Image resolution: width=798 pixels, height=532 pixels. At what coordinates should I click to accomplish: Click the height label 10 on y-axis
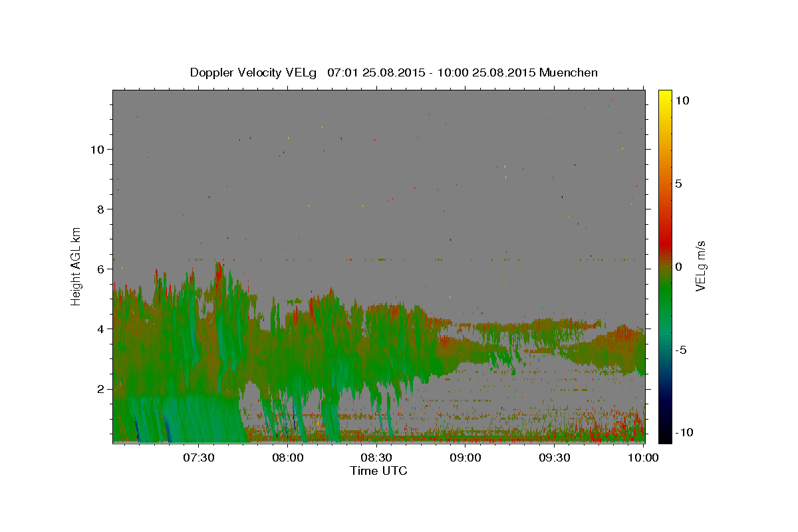pos(98,150)
